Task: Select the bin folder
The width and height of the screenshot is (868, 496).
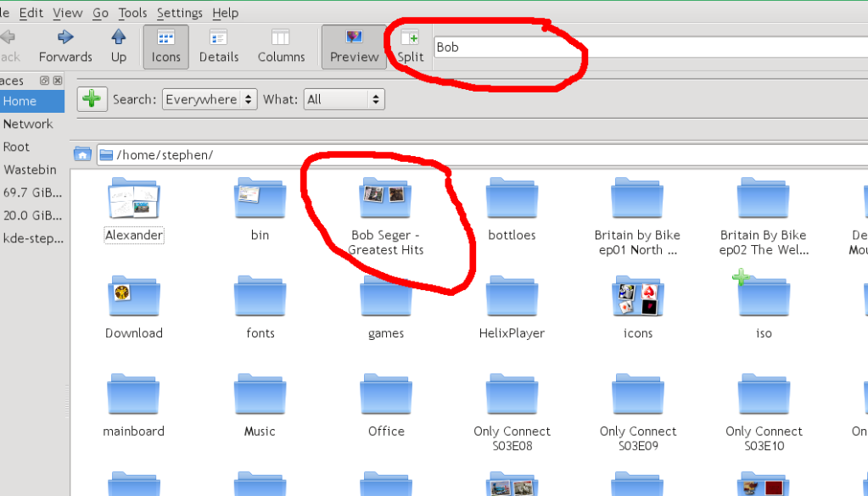Action: (x=260, y=210)
